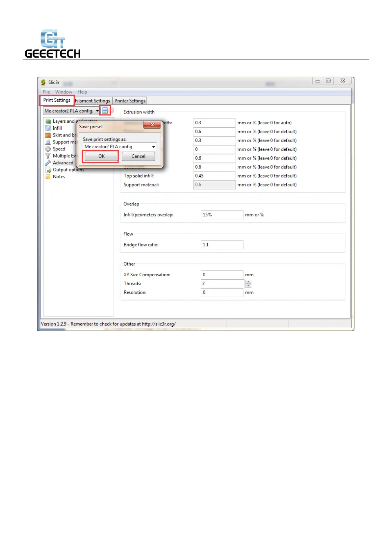Click the Infill/perimeters overlap field
This screenshot has height=554, width=392.
[222, 215]
